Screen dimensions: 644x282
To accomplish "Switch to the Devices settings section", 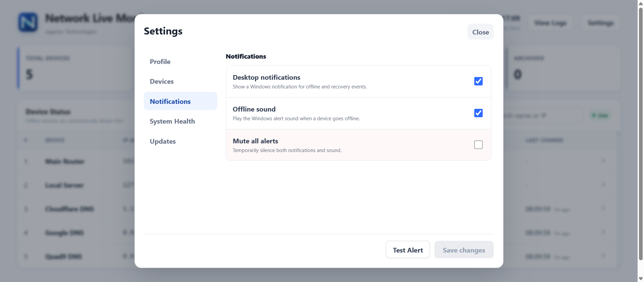I will (x=180, y=81).
